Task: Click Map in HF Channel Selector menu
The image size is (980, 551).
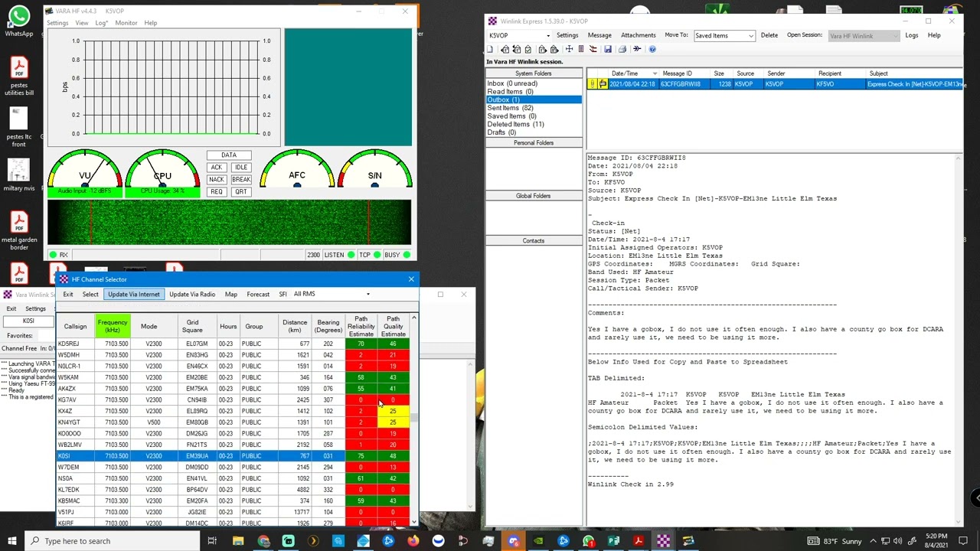Action: point(230,294)
